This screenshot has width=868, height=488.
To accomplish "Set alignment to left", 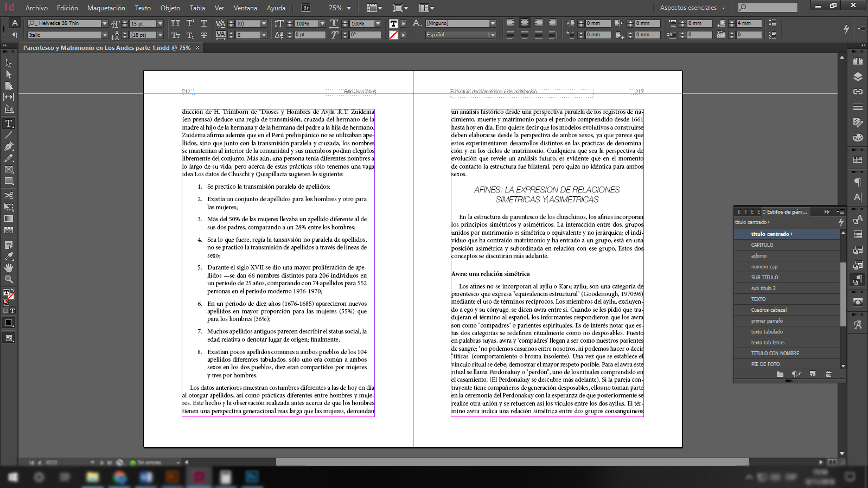I will (510, 23).
